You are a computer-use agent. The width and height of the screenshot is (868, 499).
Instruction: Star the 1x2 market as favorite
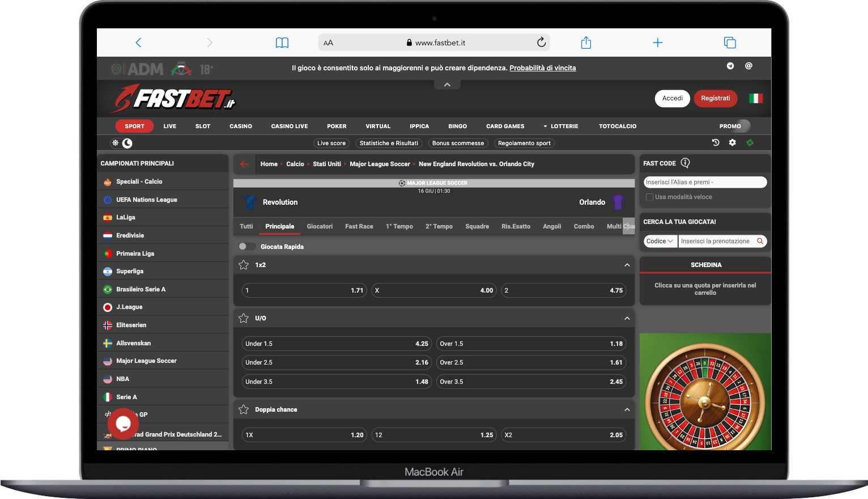[244, 264]
